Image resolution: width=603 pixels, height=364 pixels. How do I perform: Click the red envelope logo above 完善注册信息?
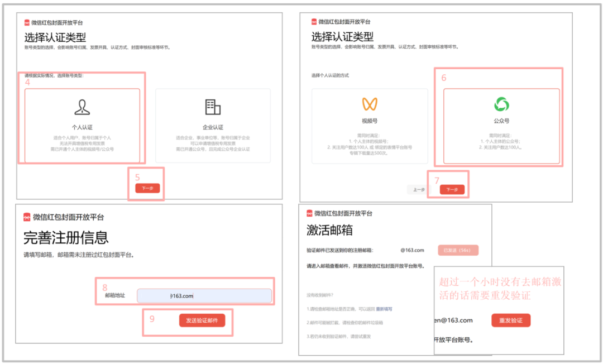coord(27,217)
